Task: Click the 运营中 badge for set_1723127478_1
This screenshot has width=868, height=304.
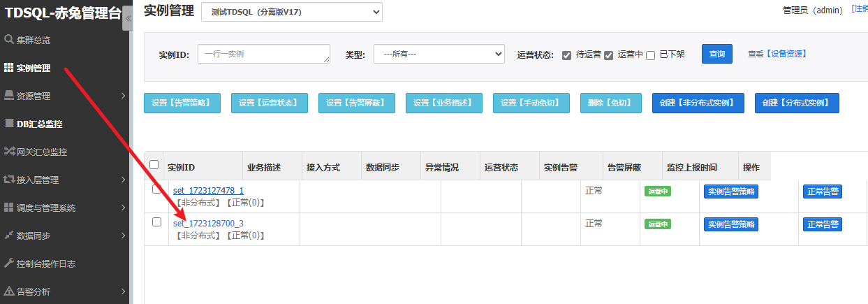Action: pyautogui.click(x=657, y=191)
